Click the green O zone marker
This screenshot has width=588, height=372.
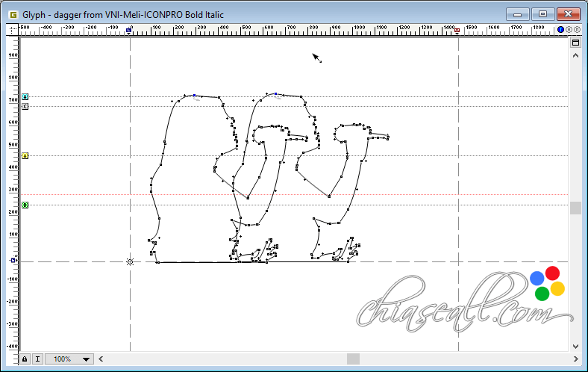point(25,205)
